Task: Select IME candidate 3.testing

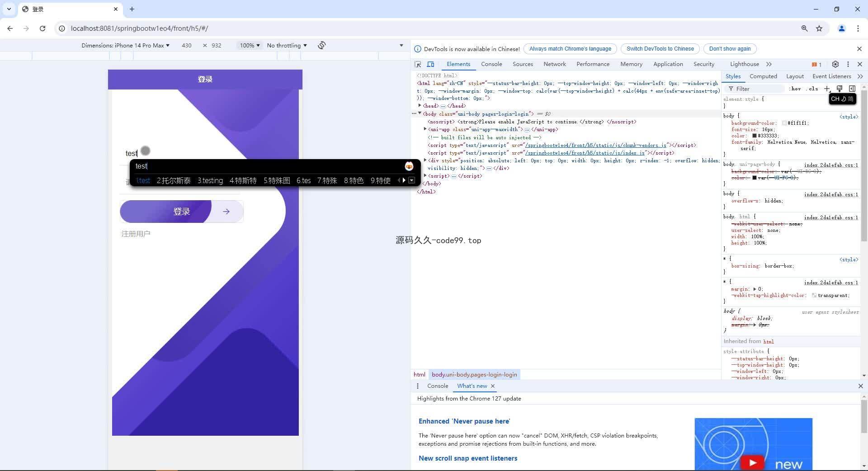Action: click(210, 180)
